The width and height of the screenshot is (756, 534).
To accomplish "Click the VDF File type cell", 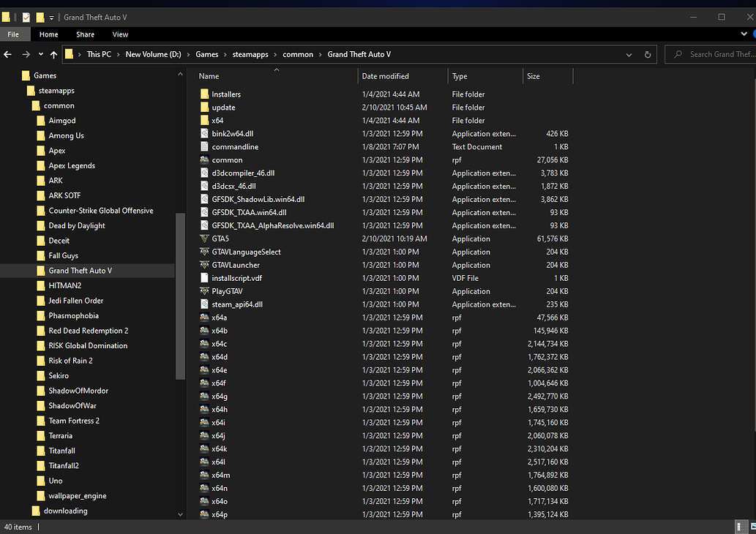I will [x=465, y=278].
